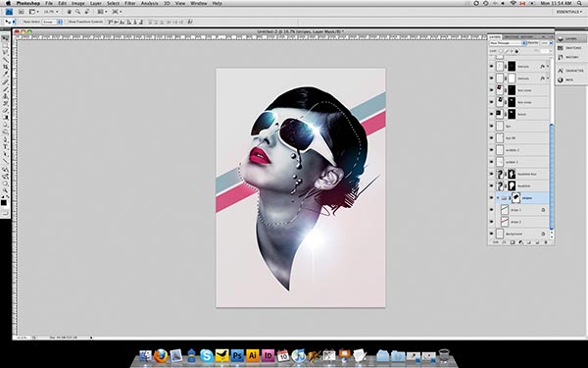Select the Move tool in the toolbox

[5, 38]
